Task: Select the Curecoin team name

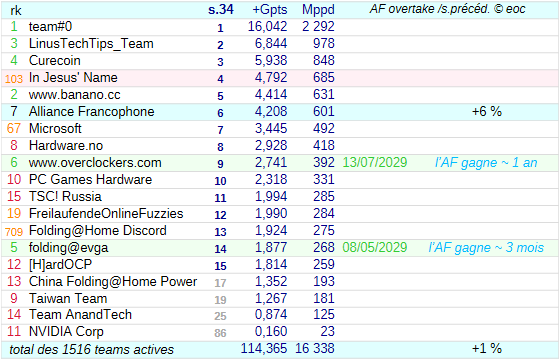Action: [55, 60]
